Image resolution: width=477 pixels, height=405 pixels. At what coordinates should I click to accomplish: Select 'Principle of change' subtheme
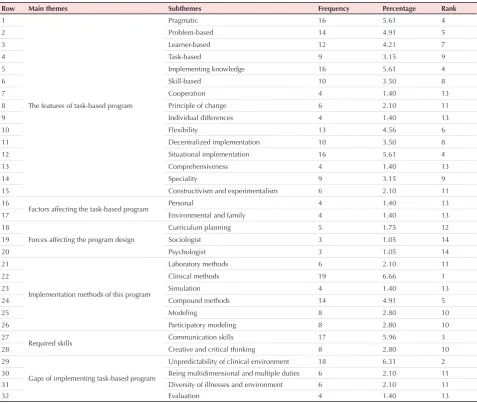pos(197,106)
